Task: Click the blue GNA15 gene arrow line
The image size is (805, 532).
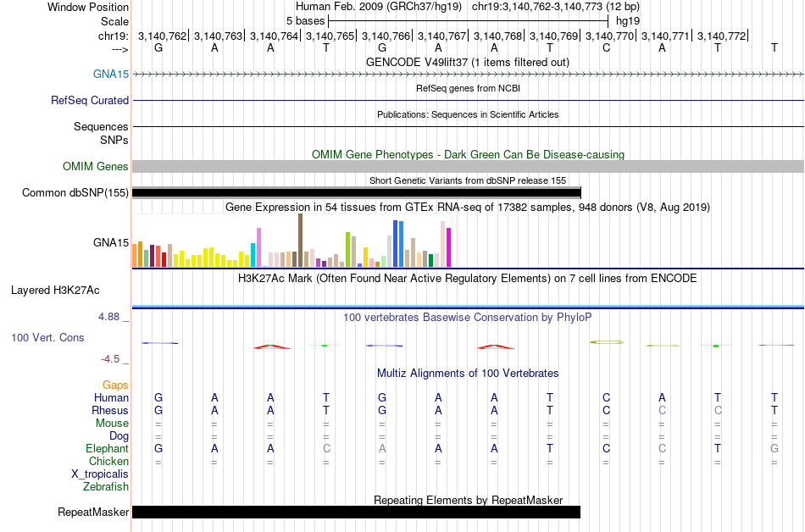Action: [x=468, y=75]
